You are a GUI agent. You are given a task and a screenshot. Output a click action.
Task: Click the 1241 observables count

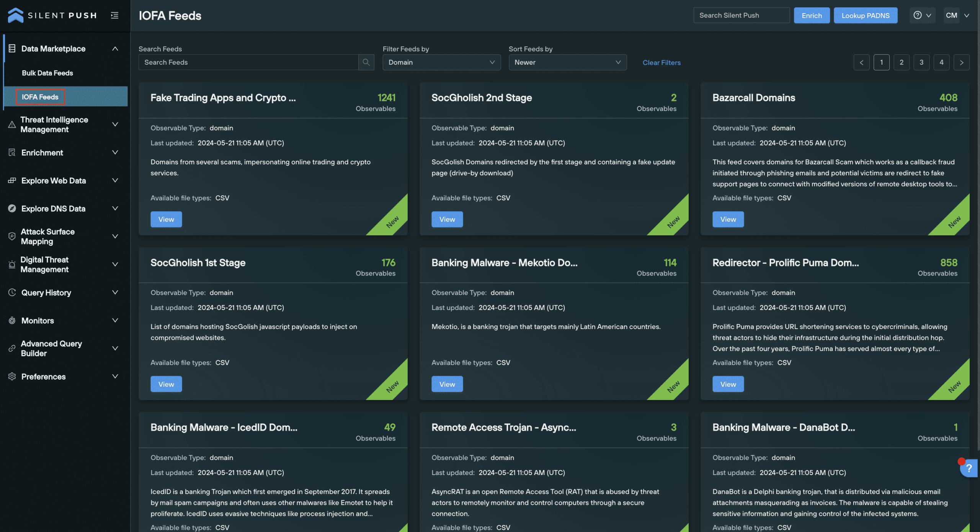[386, 98]
